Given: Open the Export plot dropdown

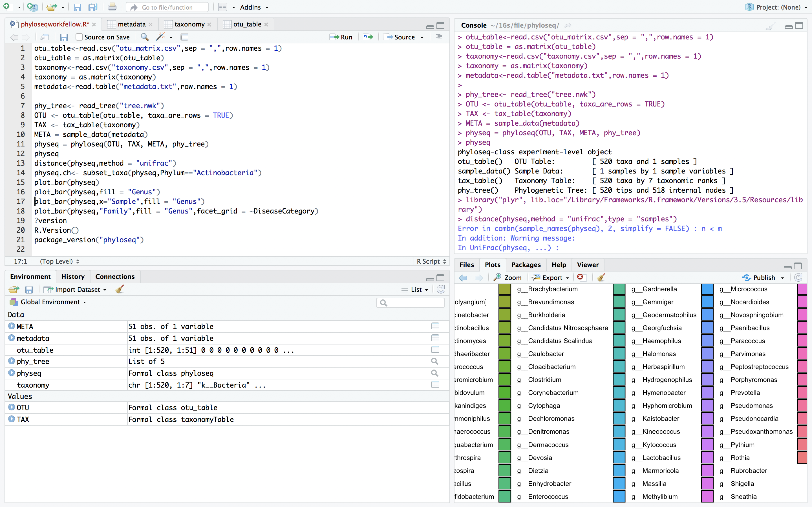Looking at the screenshot, I should point(550,277).
